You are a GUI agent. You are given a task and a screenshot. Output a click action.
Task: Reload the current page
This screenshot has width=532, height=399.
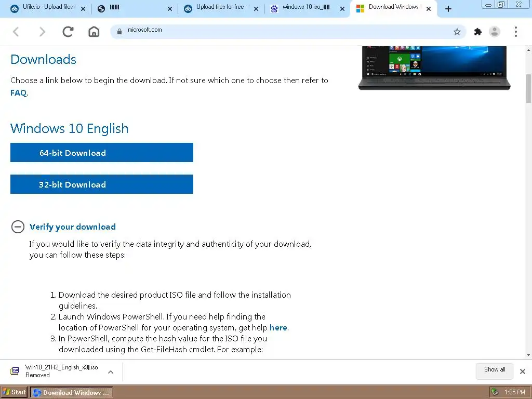(x=68, y=32)
